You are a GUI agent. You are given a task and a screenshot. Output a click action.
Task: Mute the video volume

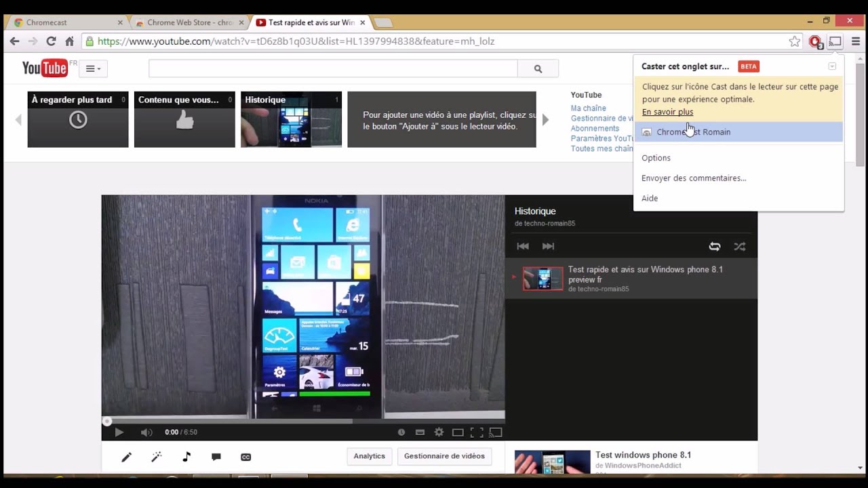click(146, 432)
